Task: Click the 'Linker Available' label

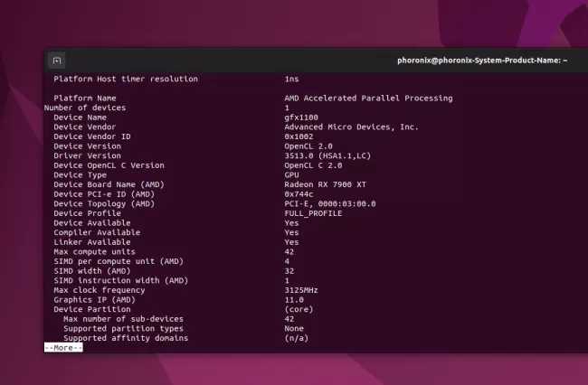Action: 92,242
